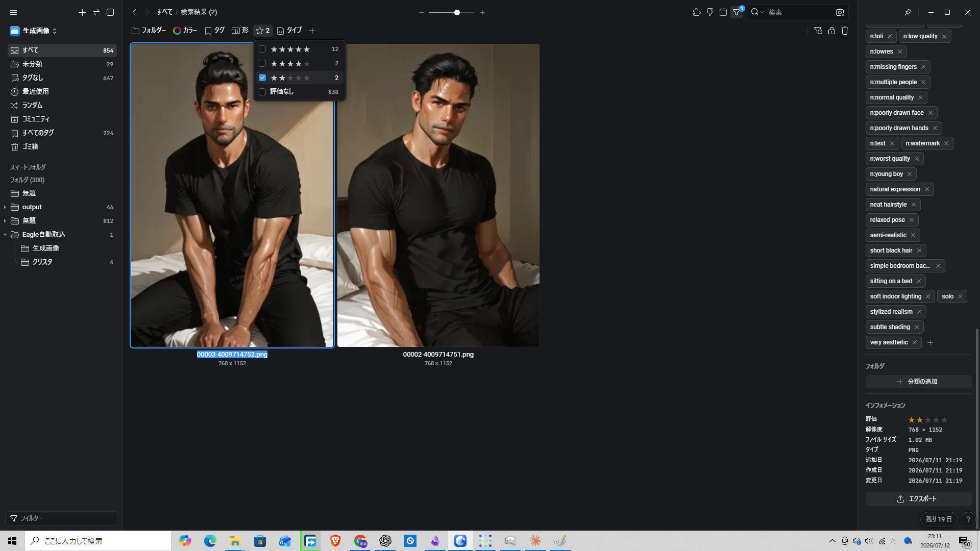This screenshot has height=551, width=980.
Task: Click the 分類の追加 button
Action: tap(918, 382)
